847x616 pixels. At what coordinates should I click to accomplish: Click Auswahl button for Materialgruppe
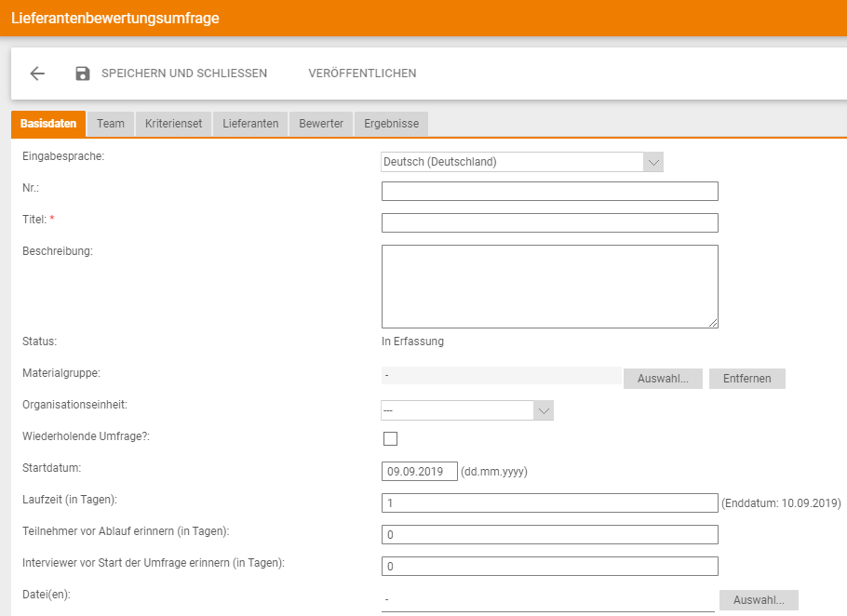663,379
